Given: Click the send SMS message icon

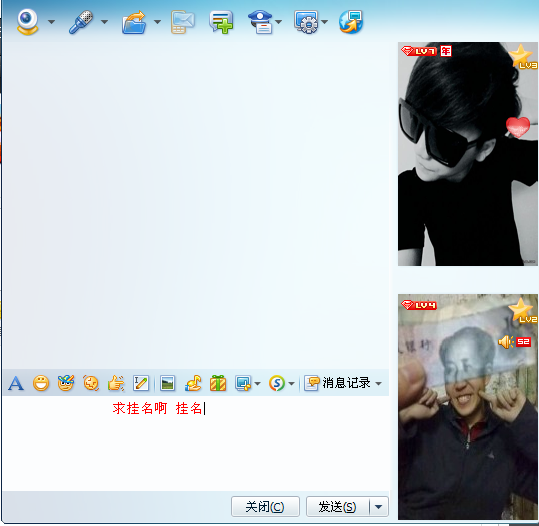Looking at the screenshot, I should click(182, 22).
